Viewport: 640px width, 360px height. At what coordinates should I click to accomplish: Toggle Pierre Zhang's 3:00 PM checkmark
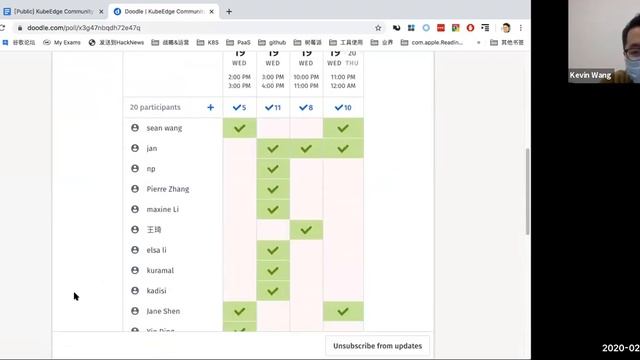coord(273,189)
